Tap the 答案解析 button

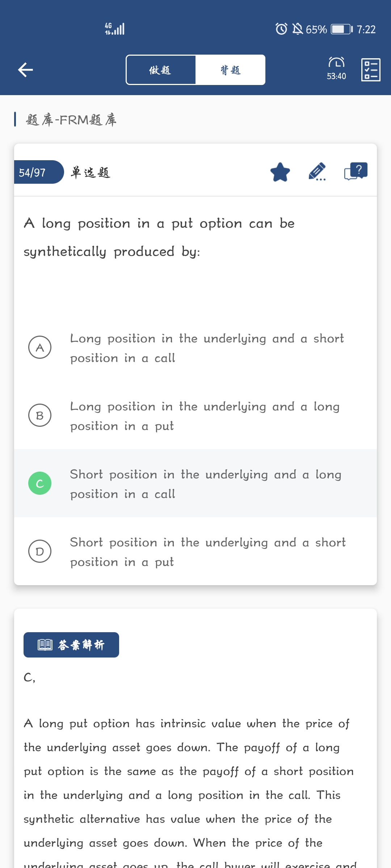click(x=71, y=645)
